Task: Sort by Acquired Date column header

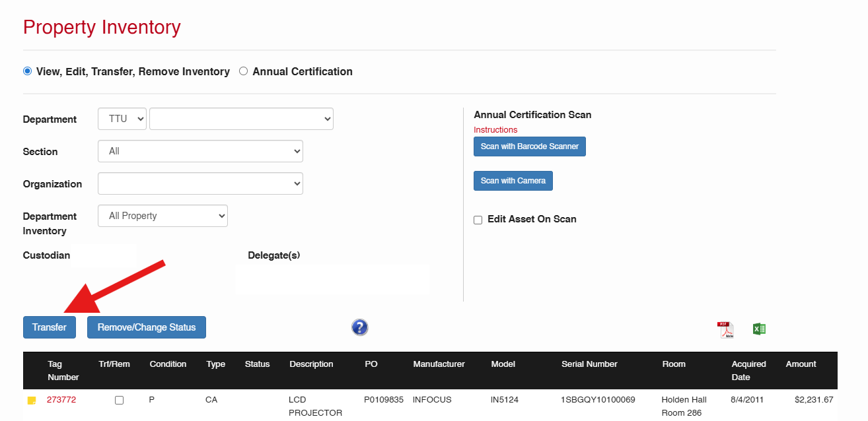Action: click(x=748, y=370)
